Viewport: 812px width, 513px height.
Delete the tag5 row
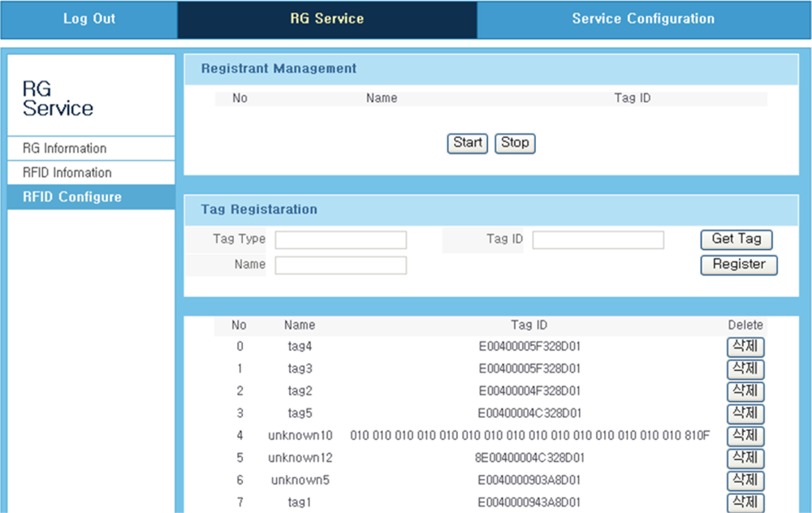[745, 414]
